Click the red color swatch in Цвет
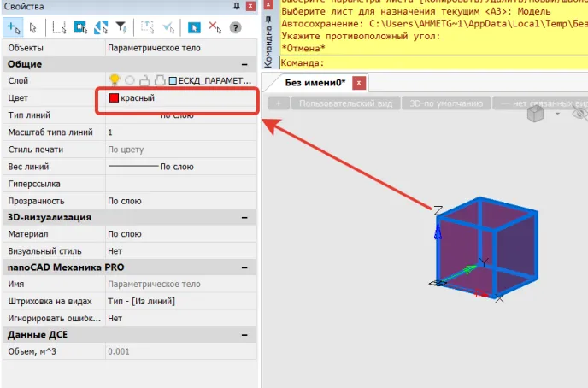Image resolution: width=588 pixels, height=388 pixels. pyautogui.click(x=113, y=98)
